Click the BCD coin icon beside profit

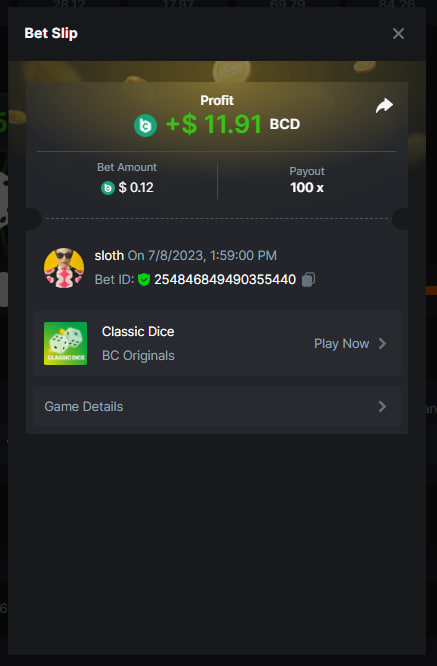coord(145,125)
